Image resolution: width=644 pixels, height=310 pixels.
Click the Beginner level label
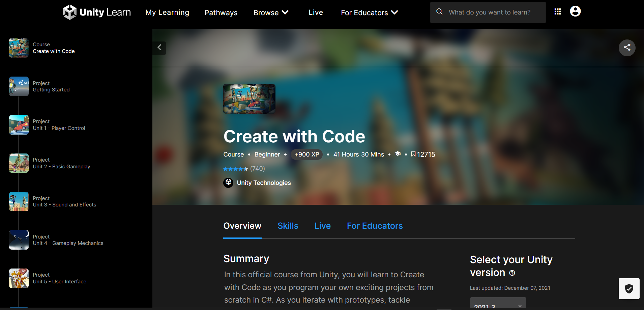[267, 154]
